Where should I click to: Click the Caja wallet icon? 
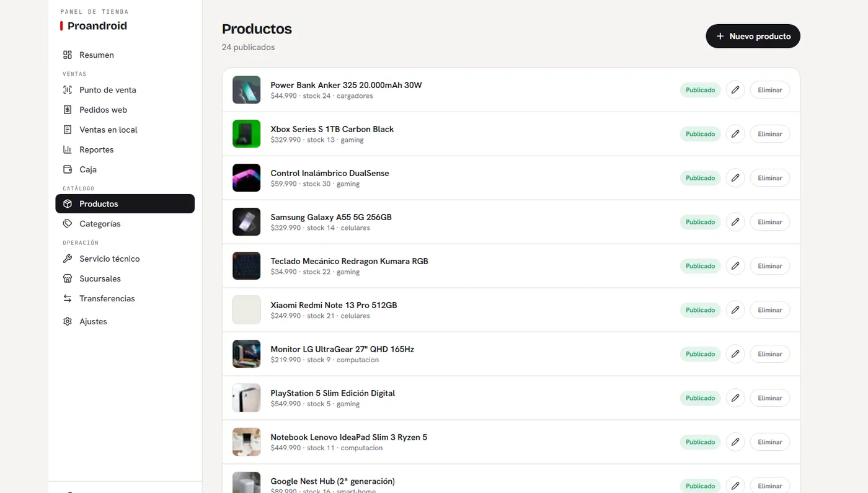[x=68, y=169]
